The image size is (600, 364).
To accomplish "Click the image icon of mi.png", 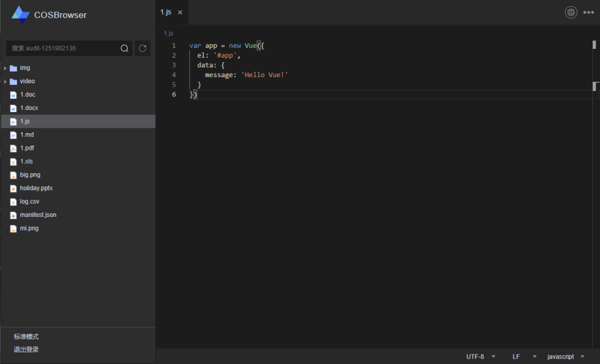I will [13, 229].
